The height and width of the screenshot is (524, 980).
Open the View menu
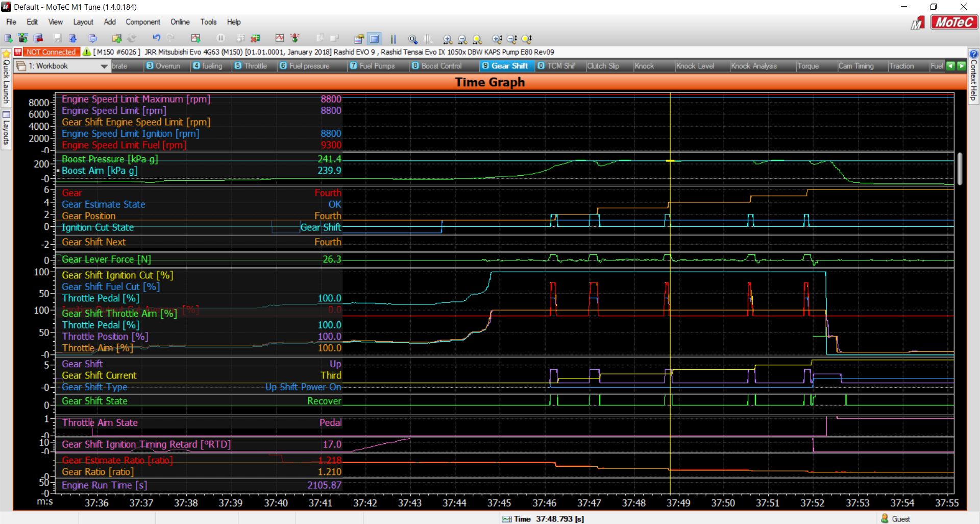[55, 22]
